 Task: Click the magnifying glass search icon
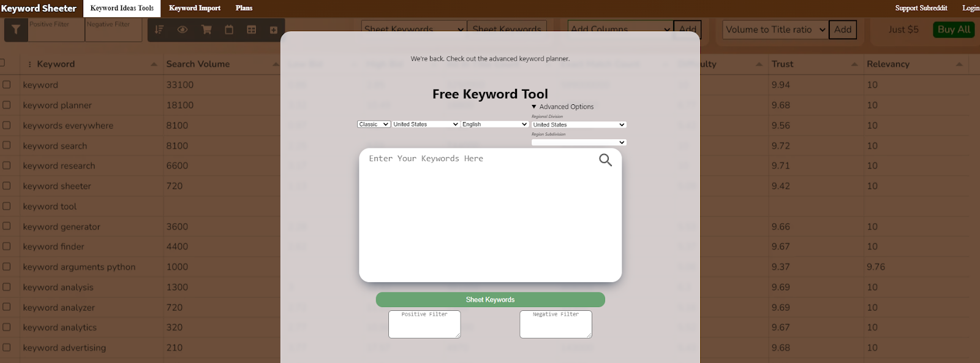click(x=605, y=160)
